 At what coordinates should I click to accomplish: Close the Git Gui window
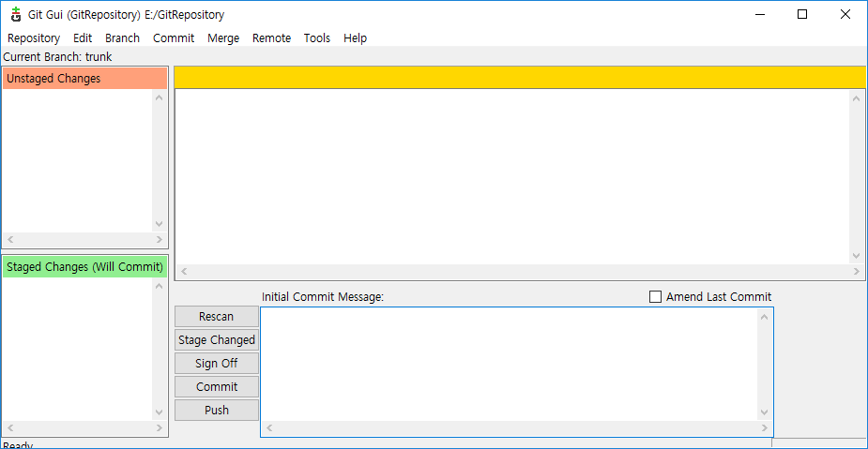pyautogui.click(x=845, y=15)
